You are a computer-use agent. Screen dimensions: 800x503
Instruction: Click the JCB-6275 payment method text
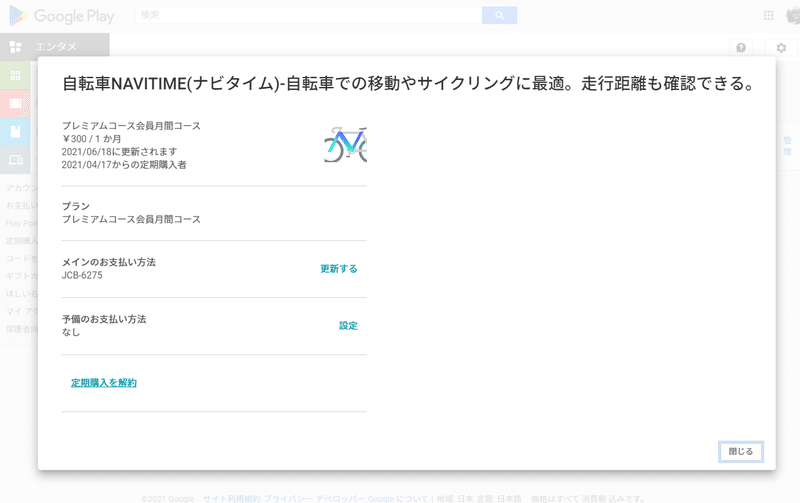coord(82,275)
